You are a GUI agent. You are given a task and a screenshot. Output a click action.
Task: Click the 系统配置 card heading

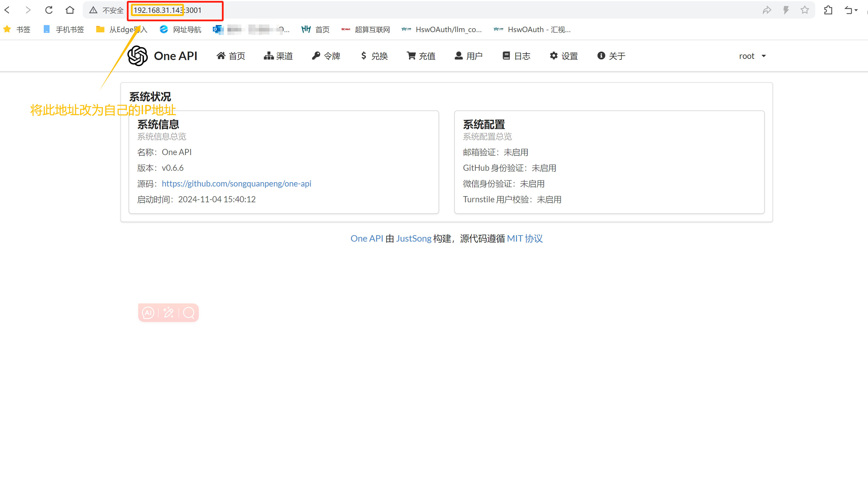click(484, 124)
